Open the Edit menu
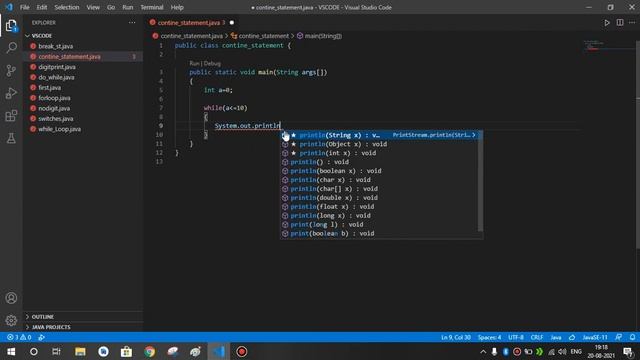Image resolution: width=640 pixels, height=360 pixels. pos(42,7)
